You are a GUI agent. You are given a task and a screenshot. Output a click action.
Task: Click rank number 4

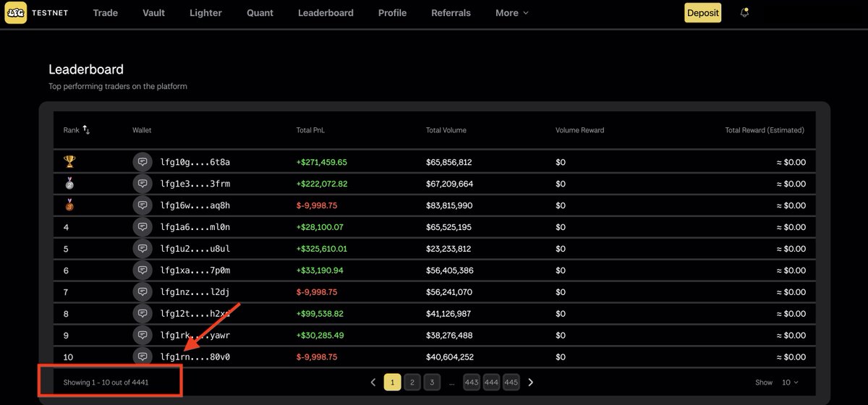pos(67,227)
